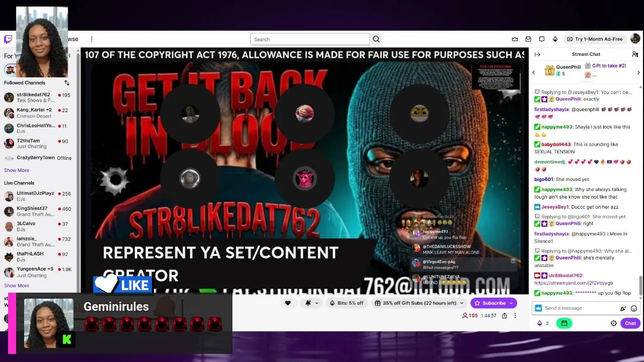The image size is (644, 362).
Task: Open the more options menu beside Browse
Action: [x=92, y=39]
